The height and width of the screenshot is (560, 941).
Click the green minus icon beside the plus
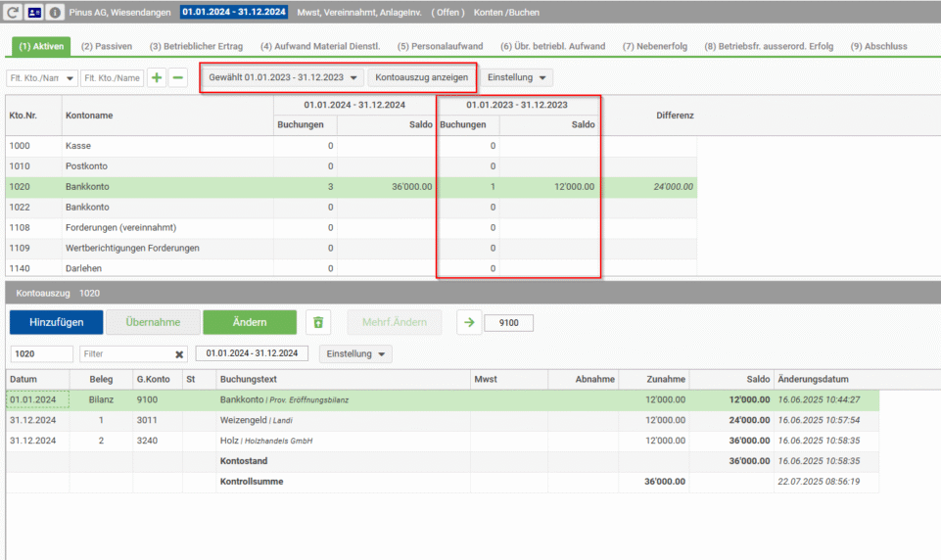177,77
